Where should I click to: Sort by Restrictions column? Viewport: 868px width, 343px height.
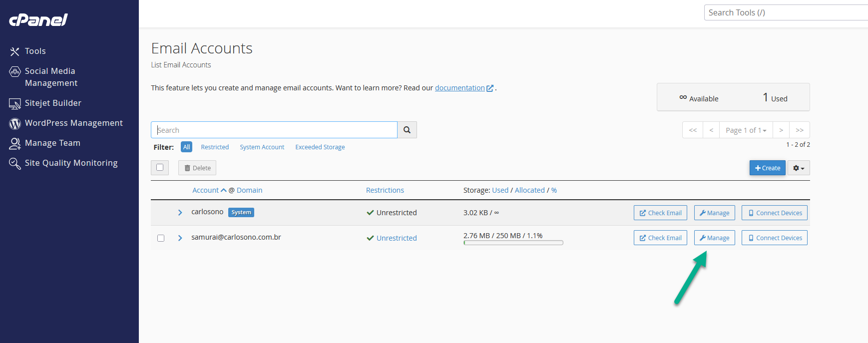tap(385, 190)
